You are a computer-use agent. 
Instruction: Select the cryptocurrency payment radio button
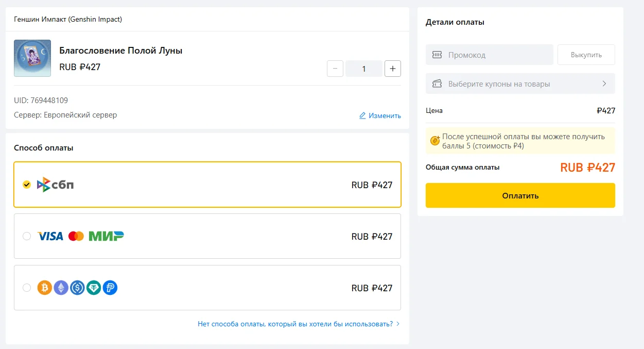tap(27, 288)
